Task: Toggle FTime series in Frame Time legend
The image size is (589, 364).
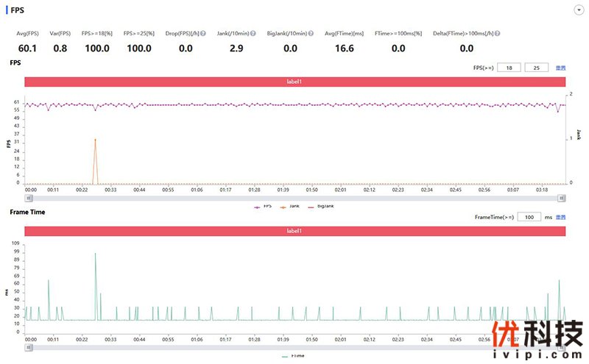Action: [294, 355]
